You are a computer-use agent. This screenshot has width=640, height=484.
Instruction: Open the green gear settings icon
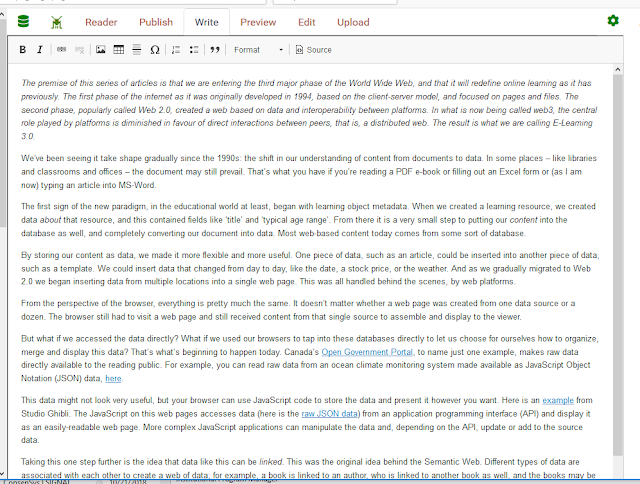(x=613, y=20)
